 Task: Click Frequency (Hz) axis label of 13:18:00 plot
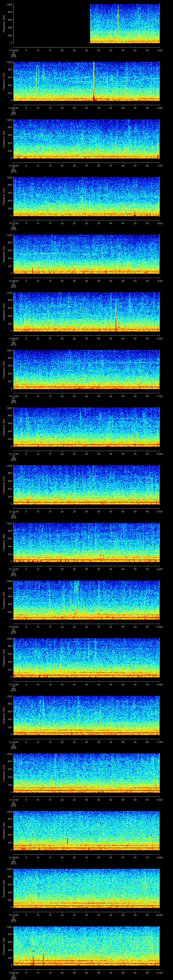pos(4,831)
